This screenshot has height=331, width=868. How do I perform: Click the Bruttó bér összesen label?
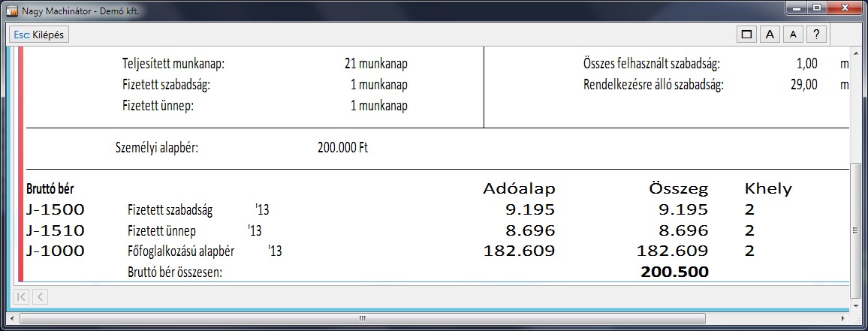174,272
